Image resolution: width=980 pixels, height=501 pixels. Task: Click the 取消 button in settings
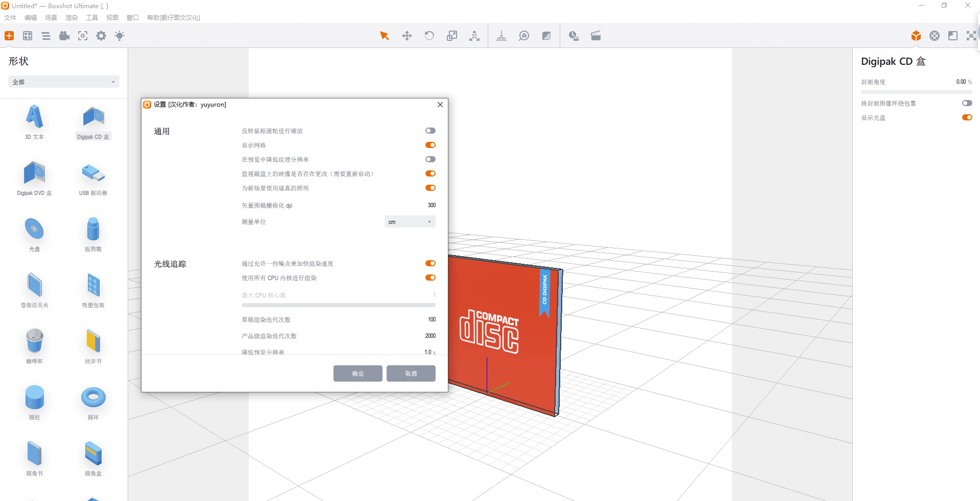pos(411,373)
